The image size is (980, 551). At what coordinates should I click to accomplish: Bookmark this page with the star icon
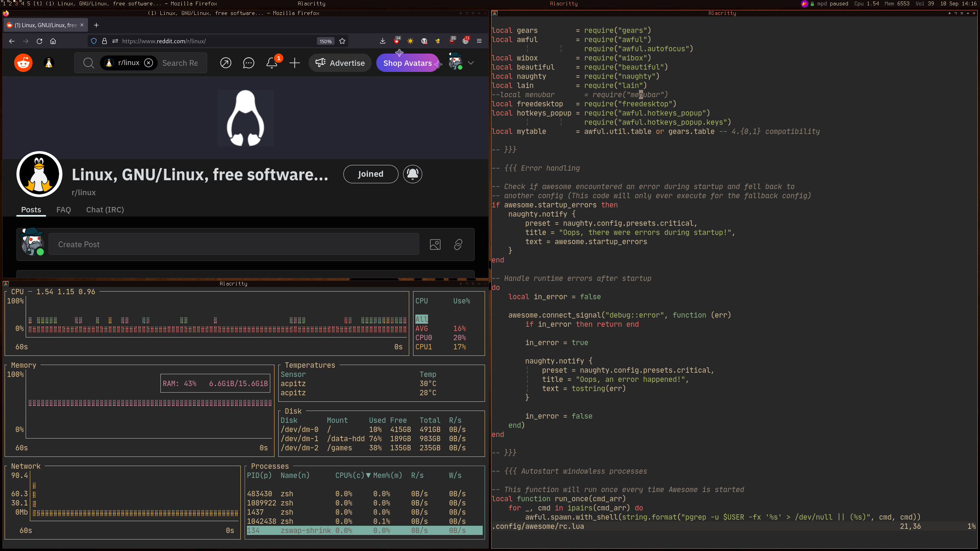342,41
